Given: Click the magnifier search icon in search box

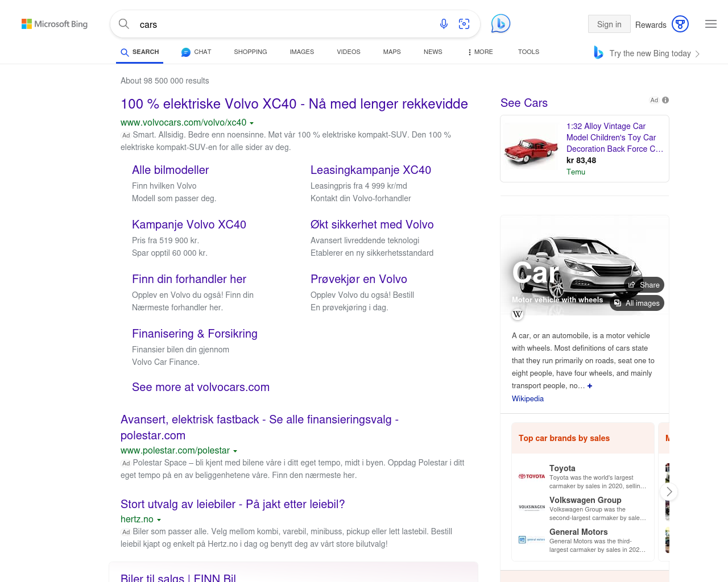Looking at the screenshot, I should pyautogui.click(x=124, y=24).
